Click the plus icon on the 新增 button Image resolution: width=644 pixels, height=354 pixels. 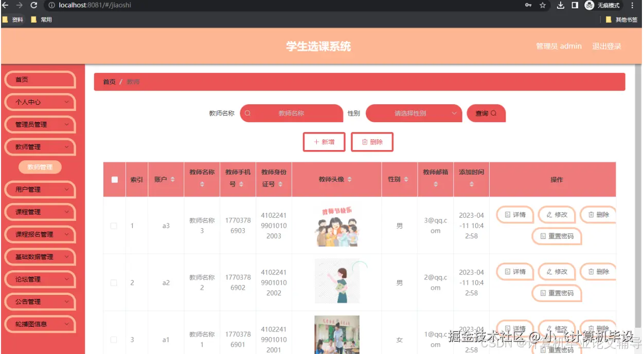(x=316, y=142)
